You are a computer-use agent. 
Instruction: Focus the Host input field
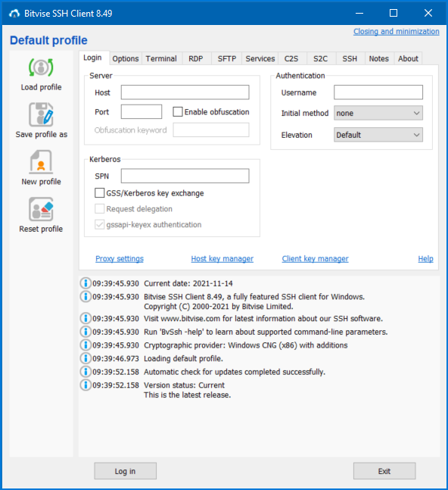coord(185,92)
